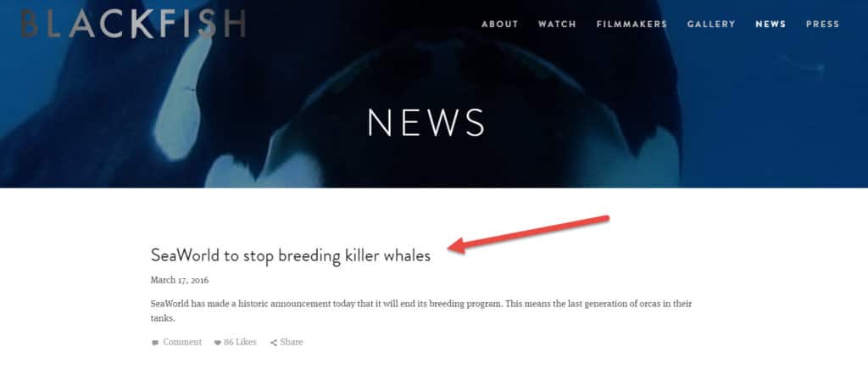
Task: Click the speech bubble comment icon
Action: click(x=155, y=343)
